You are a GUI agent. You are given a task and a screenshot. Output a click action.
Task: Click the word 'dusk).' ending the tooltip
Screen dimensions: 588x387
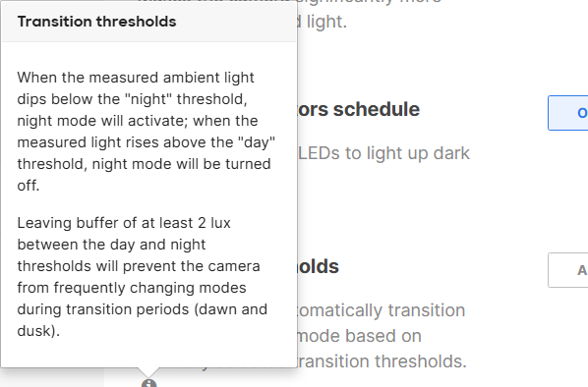tap(38, 331)
